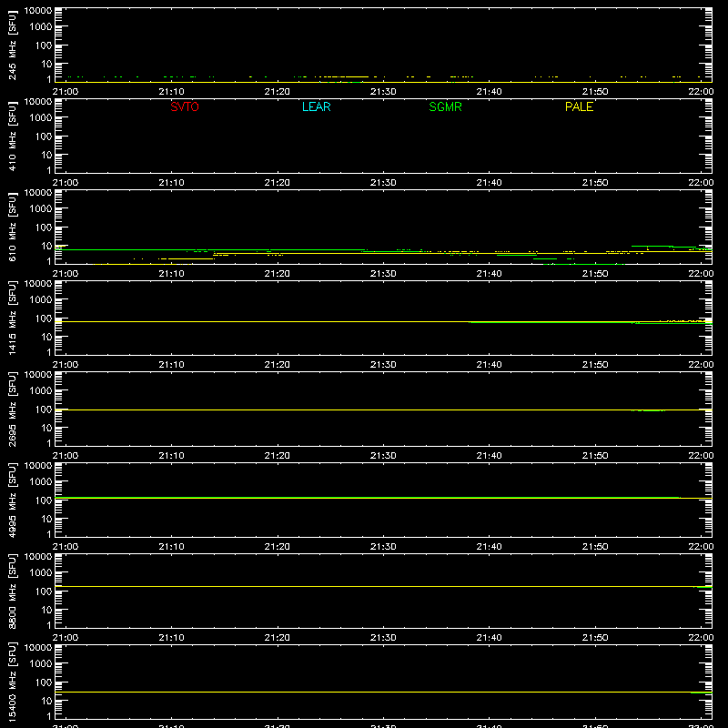Screen dimensions: 728x728
Task: Click the yellow trace in 1415 MHz plot
Action: pos(383,321)
